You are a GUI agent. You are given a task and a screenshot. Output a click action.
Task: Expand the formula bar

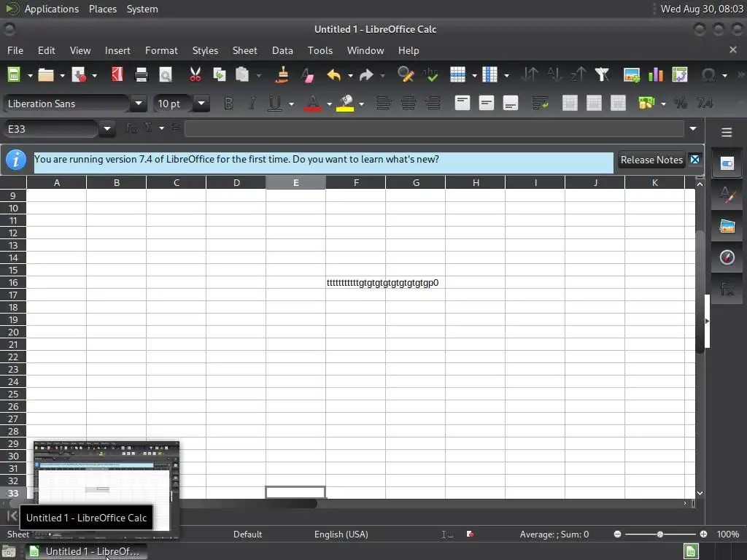click(x=693, y=128)
